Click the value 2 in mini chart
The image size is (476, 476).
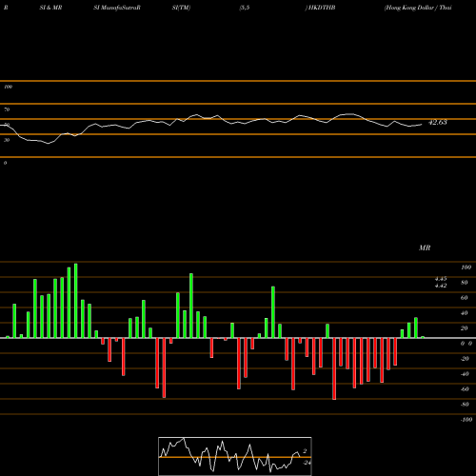305,451
